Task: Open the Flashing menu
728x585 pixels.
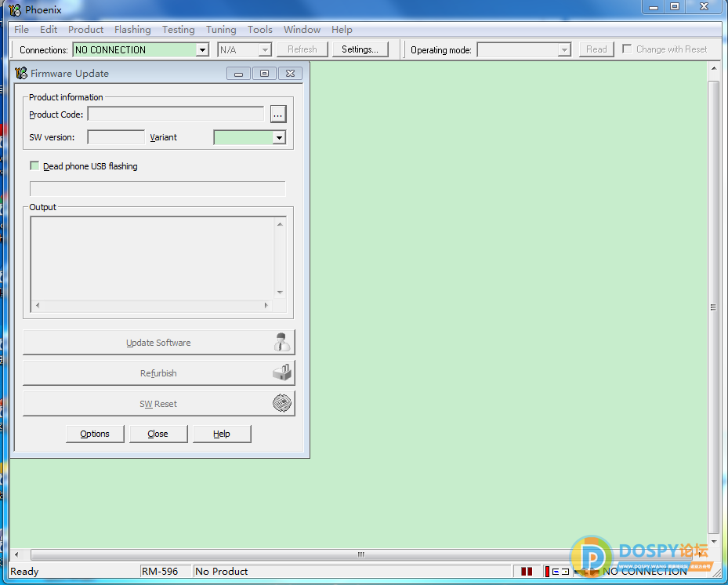Action: coord(132,29)
